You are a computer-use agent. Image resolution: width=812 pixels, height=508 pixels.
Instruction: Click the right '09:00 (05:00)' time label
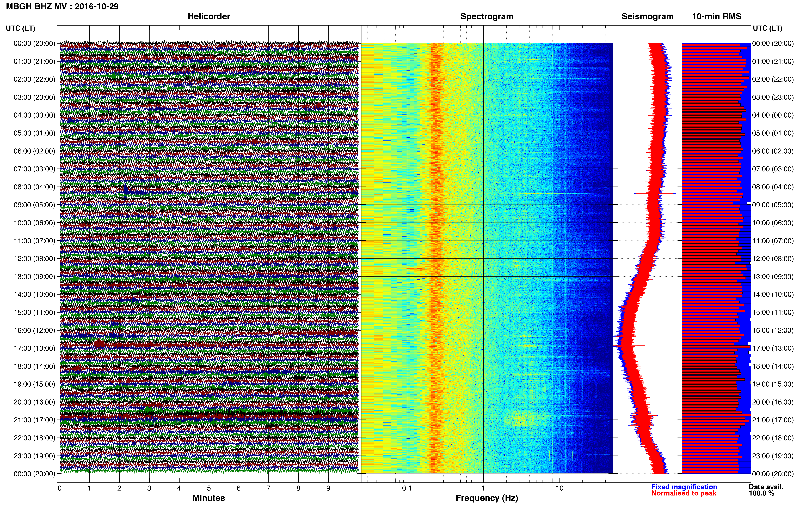(773, 205)
